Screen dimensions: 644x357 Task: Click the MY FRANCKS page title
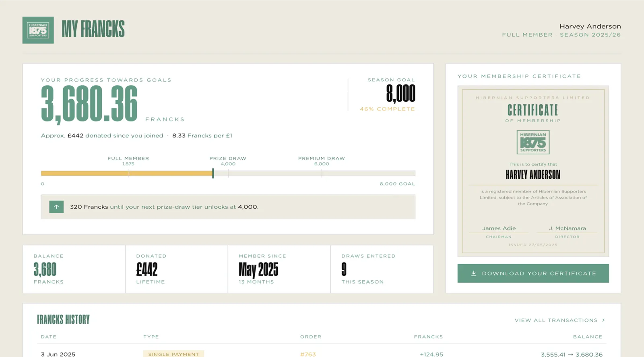point(93,29)
